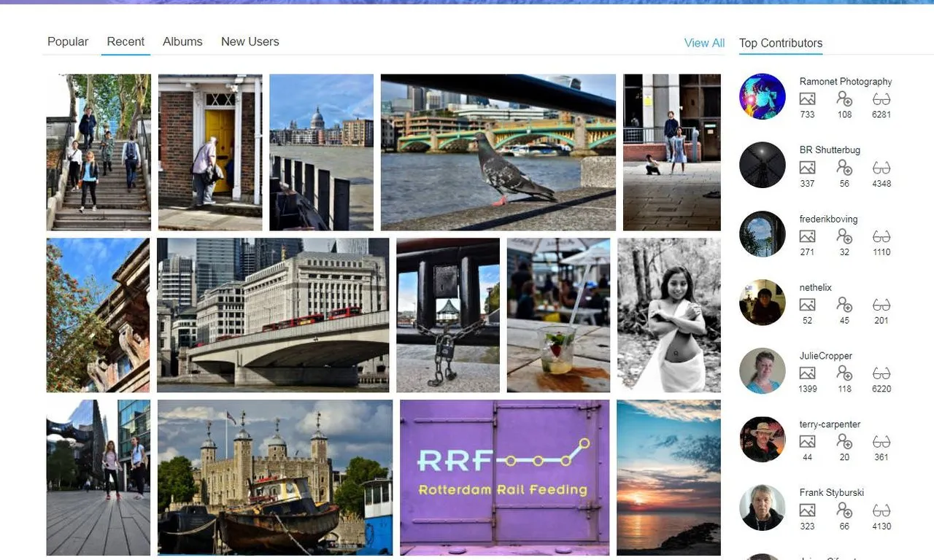This screenshot has height=560, width=934.
Task: Click Frank Styburski's 4130 views count
Action: (x=881, y=526)
